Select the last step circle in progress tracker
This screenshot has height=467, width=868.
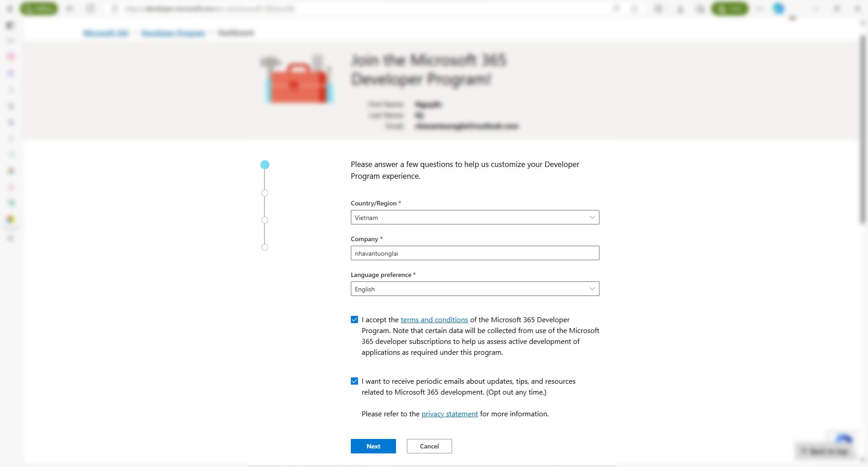pos(265,248)
